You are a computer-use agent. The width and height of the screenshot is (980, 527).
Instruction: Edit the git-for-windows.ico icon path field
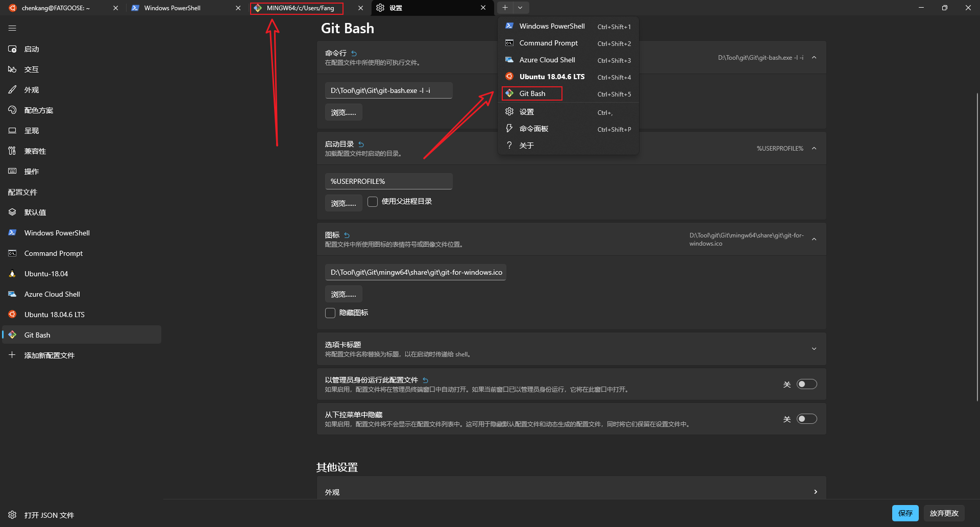(x=415, y=272)
